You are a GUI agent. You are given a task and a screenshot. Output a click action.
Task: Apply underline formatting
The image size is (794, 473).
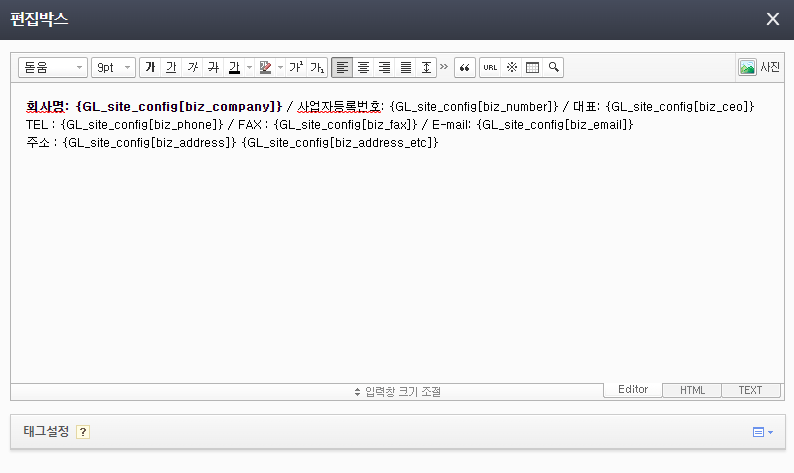(x=171, y=67)
